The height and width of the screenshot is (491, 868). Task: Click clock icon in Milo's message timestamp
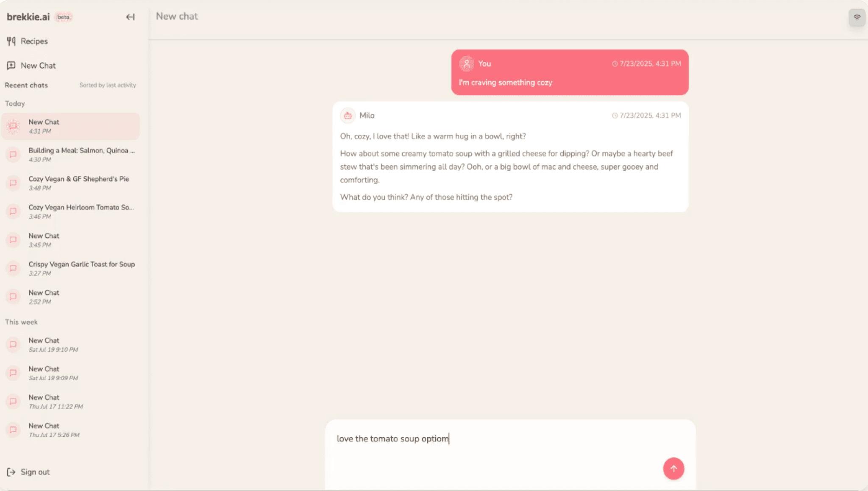click(x=615, y=115)
